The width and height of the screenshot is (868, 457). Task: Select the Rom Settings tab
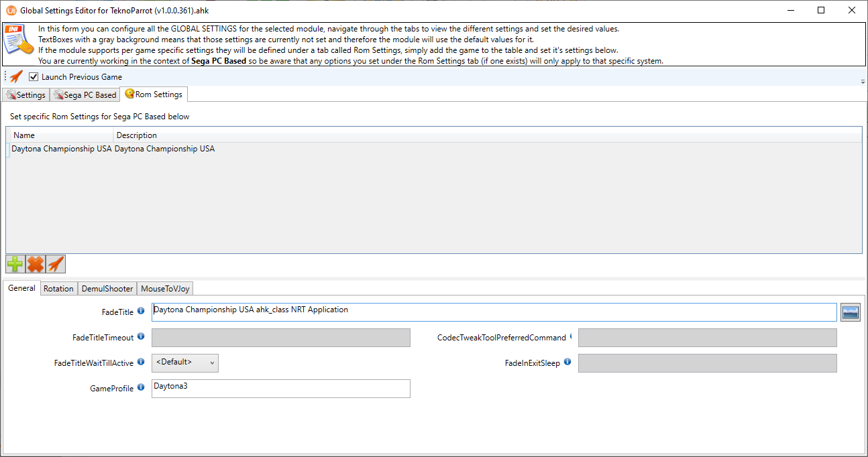point(154,94)
